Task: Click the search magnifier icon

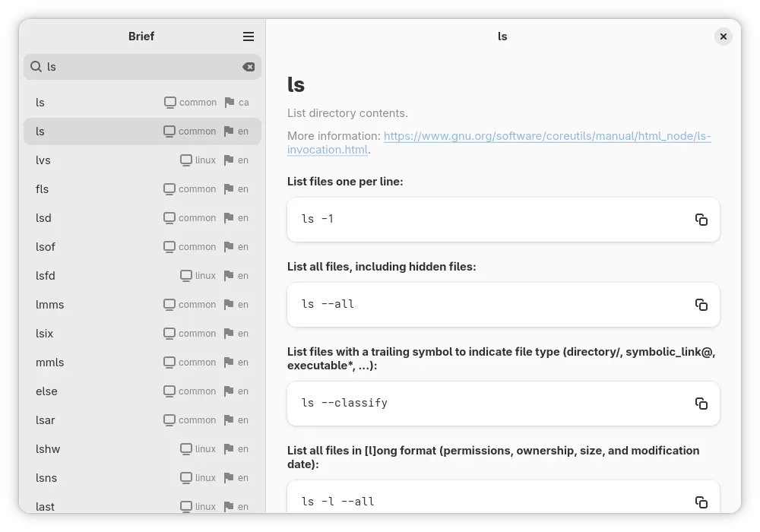Action: (x=36, y=67)
